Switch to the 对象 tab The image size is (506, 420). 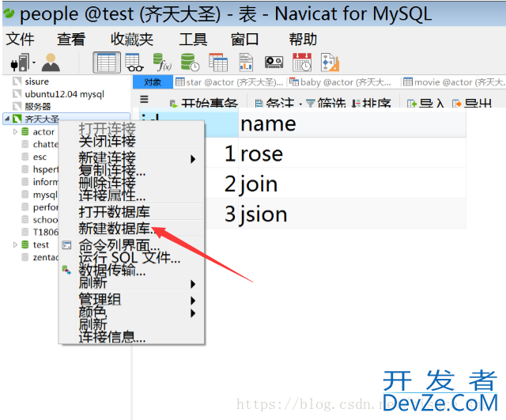153,82
